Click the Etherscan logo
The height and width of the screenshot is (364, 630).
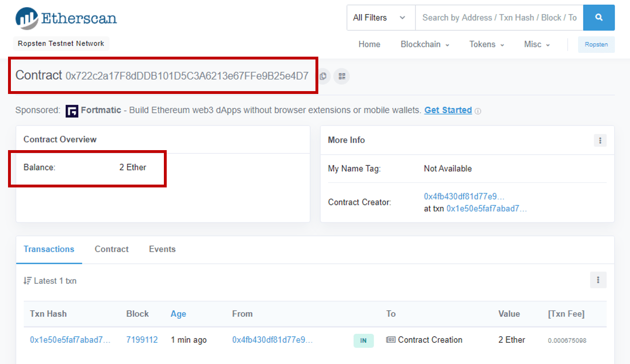[66, 17]
